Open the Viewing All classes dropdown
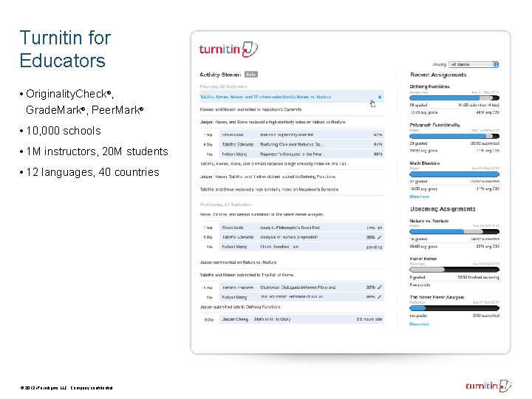The height and width of the screenshot is (399, 532). pos(474,64)
